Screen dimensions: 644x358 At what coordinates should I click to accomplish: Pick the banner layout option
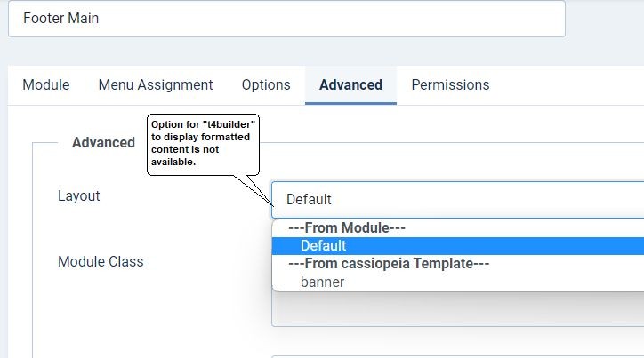pos(323,282)
